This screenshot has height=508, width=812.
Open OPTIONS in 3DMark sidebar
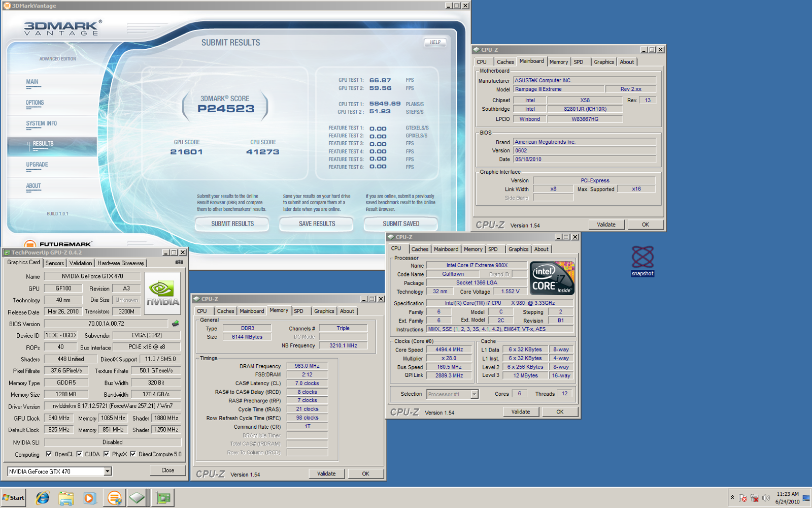35,103
